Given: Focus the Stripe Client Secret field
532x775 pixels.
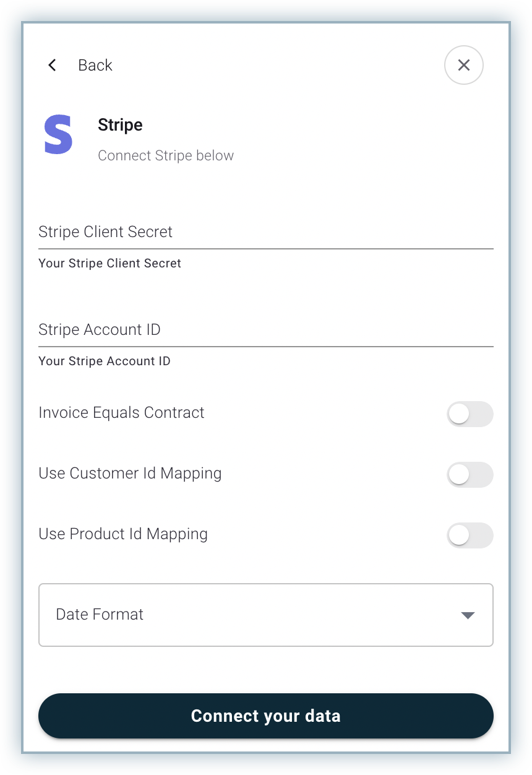Looking at the screenshot, I should tap(266, 232).
